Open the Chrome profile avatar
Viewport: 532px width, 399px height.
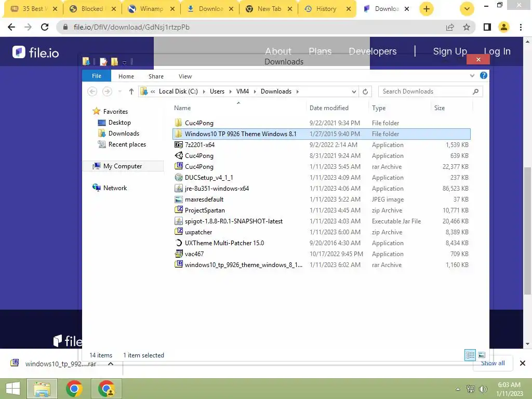pos(504,27)
